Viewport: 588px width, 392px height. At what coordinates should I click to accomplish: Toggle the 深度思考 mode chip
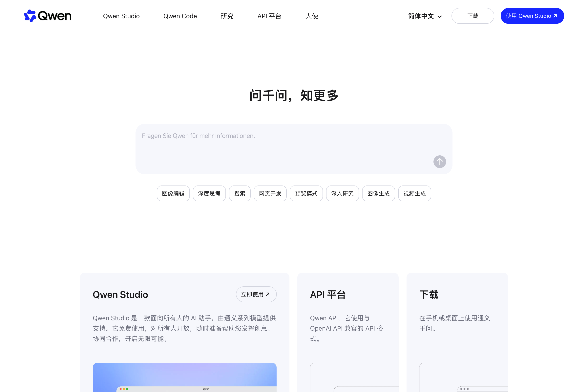[209, 193]
